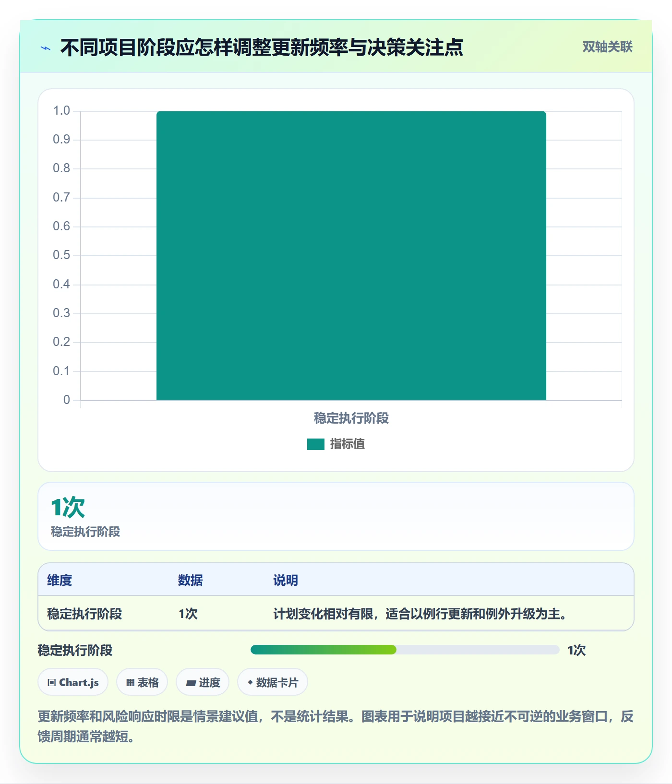Click the 1.0 tick label on the y-axis
The width and height of the screenshot is (672, 784).
(61, 111)
